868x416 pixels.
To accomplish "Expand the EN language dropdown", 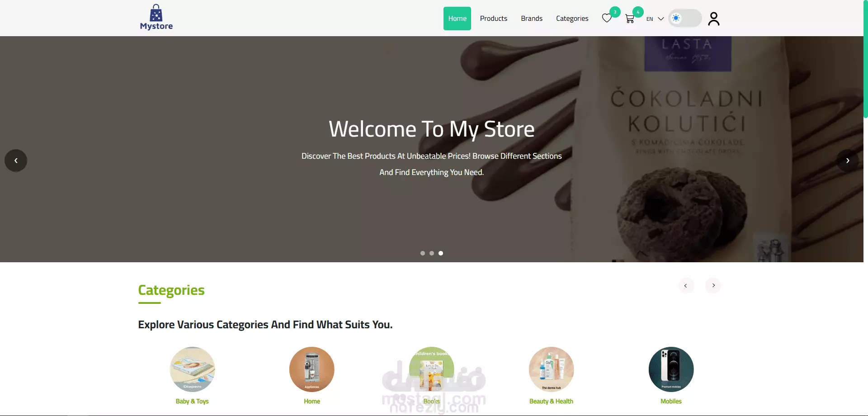I will click(655, 19).
